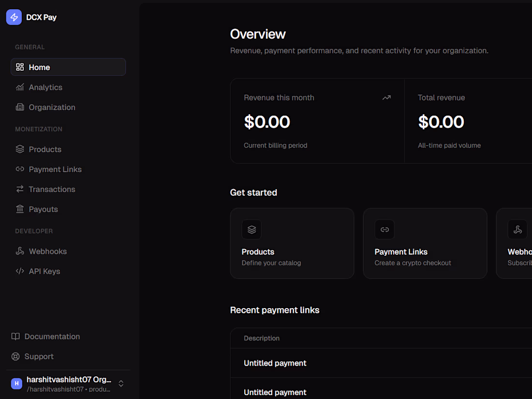The width and height of the screenshot is (532, 399).
Task: Click the link icon in Payment Links card
Action: click(385, 230)
